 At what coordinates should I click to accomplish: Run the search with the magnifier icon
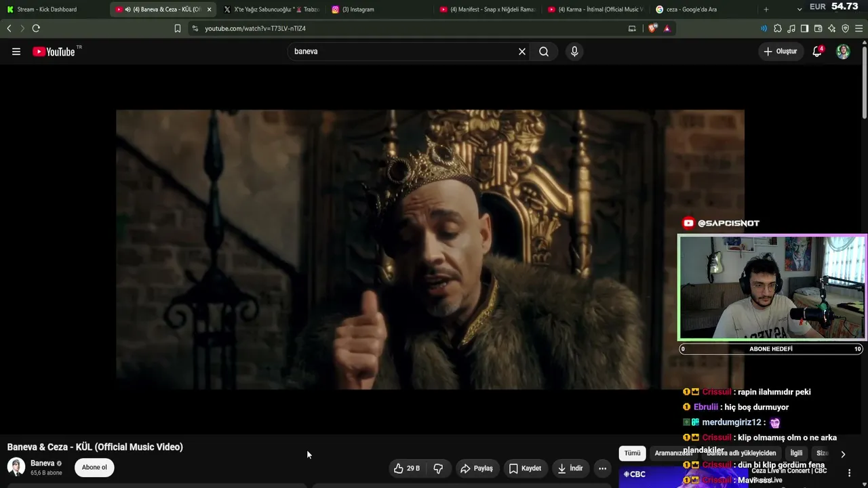(544, 52)
